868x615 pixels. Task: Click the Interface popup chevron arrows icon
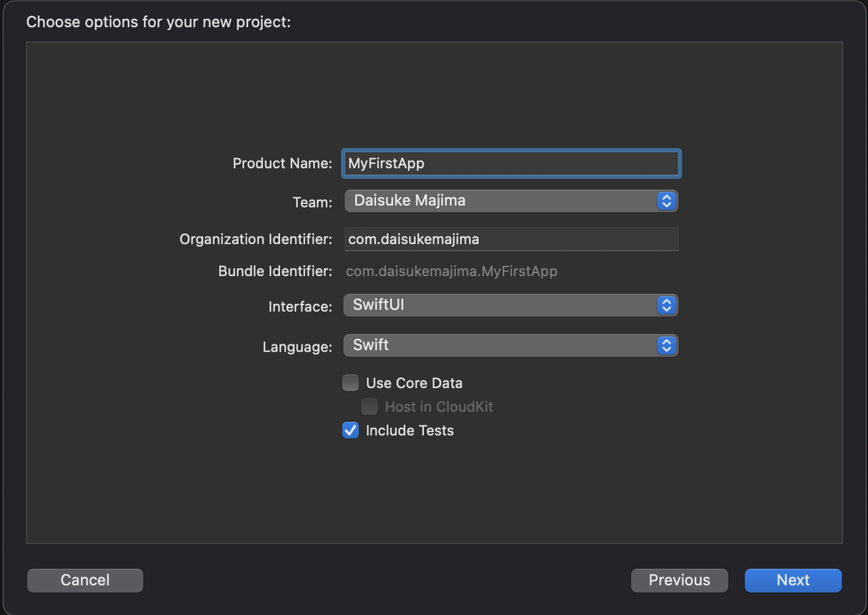pos(667,305)
